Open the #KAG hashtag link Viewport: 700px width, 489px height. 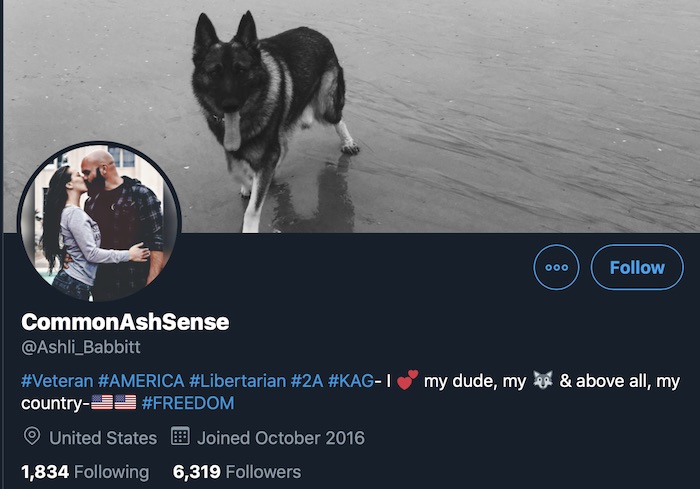coord(351,381)
